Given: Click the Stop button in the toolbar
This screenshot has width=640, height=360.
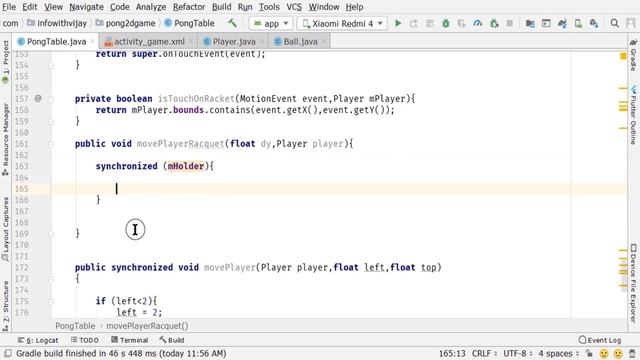Looking at the screenshot, I should tap(510, 23).
